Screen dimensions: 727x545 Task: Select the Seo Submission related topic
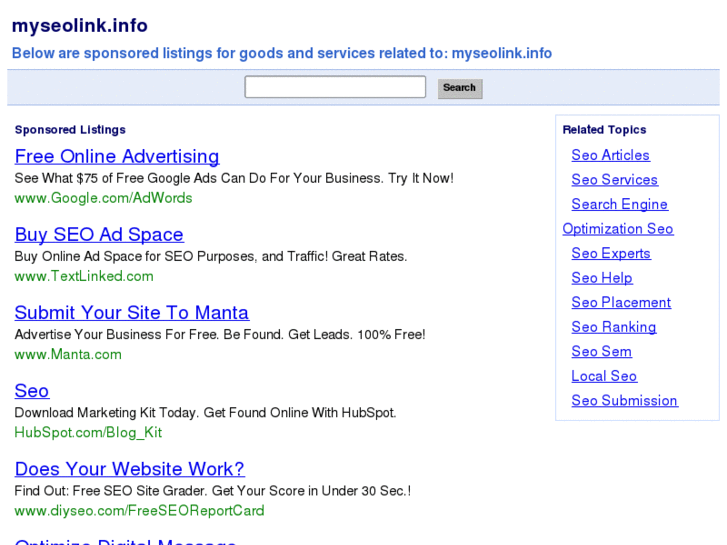(x=625, y=401)
